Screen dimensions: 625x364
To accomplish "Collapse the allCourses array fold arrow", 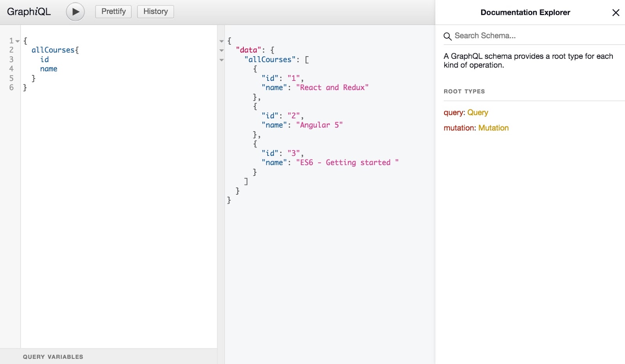I will click(x=221, y=60).
